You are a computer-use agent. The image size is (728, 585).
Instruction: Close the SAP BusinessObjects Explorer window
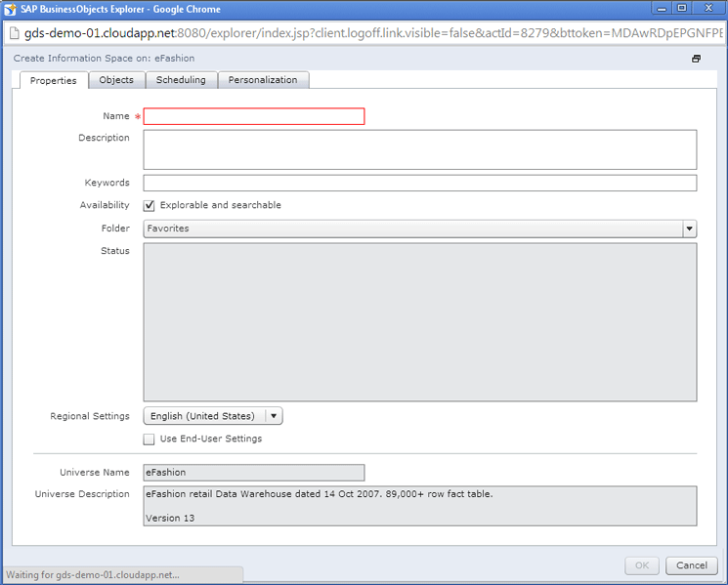pos(707,8)
